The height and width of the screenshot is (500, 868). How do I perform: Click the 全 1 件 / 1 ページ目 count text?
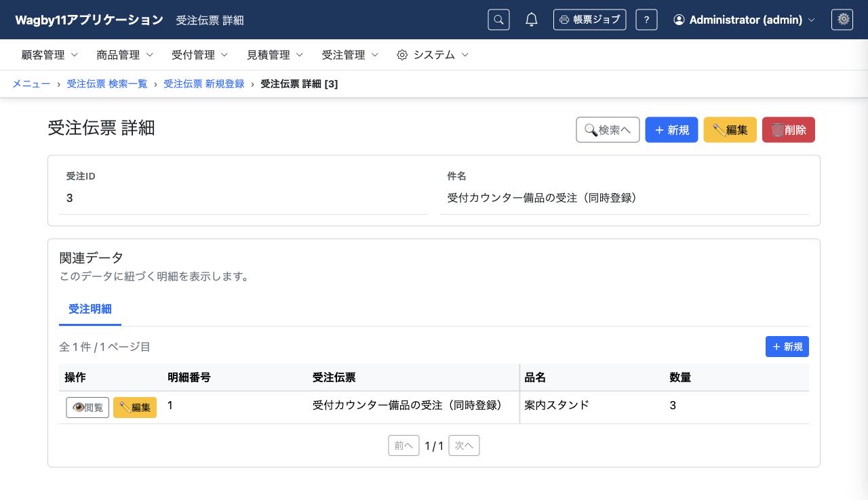click(104, 347)
